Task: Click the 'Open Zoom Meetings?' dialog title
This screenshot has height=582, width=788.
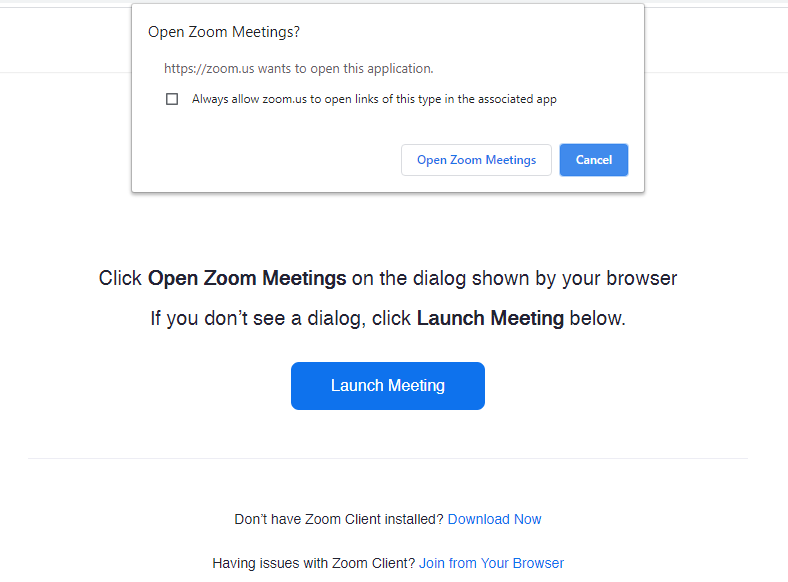Action: click(x=224, y=32)
